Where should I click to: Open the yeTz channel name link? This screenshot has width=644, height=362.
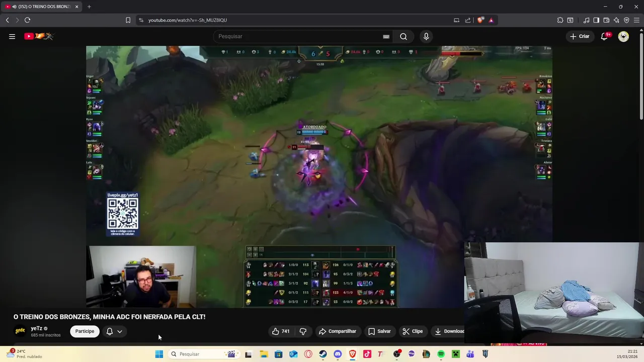pos(36,328)
